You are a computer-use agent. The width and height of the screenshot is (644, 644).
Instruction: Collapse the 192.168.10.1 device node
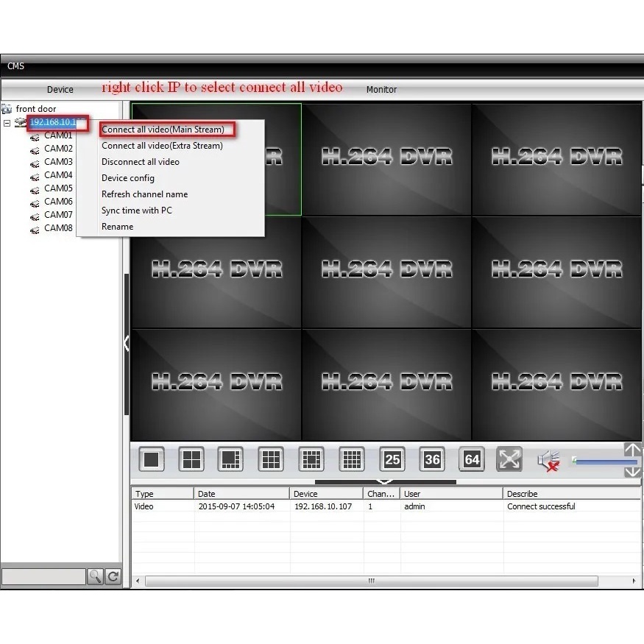pyautogui.click(x=6, y=123)
